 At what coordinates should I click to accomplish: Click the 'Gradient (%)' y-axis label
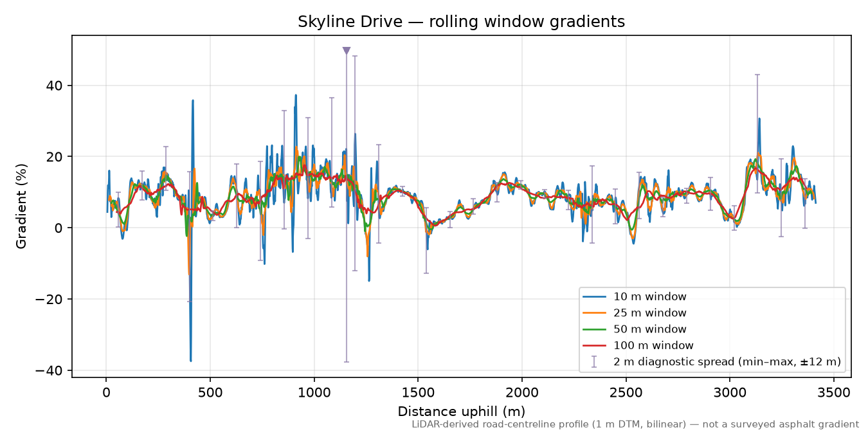tap(22, 206)
